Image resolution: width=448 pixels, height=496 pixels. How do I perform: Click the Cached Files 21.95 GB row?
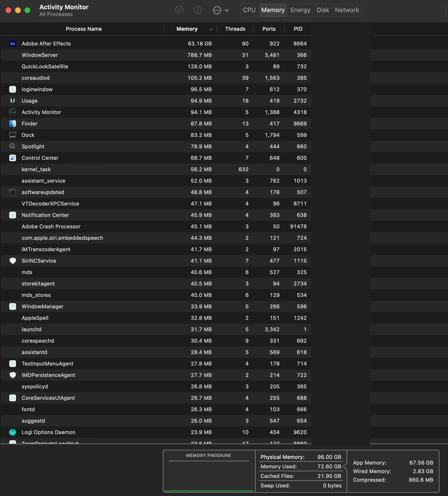tap(301, 476)
